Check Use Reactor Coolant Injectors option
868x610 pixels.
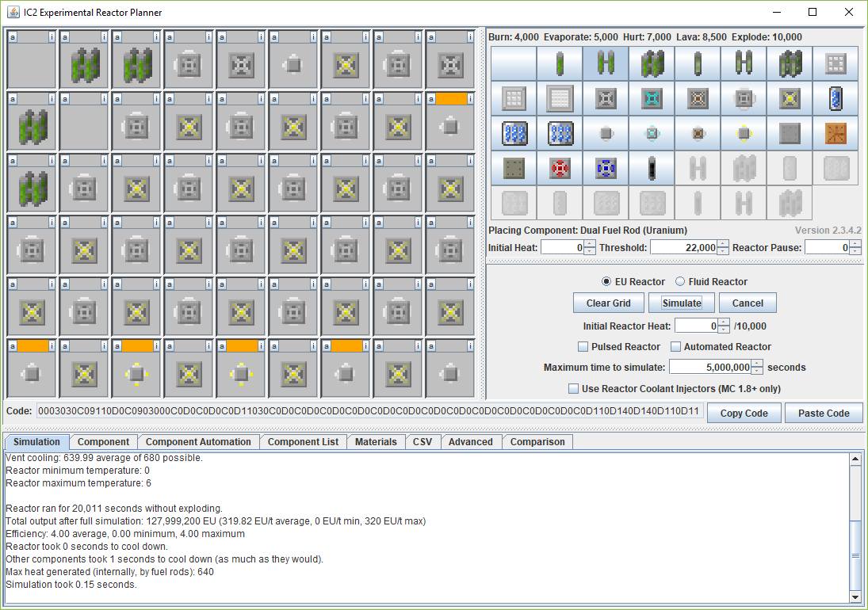pyautogui.click(x=574, y=389)
